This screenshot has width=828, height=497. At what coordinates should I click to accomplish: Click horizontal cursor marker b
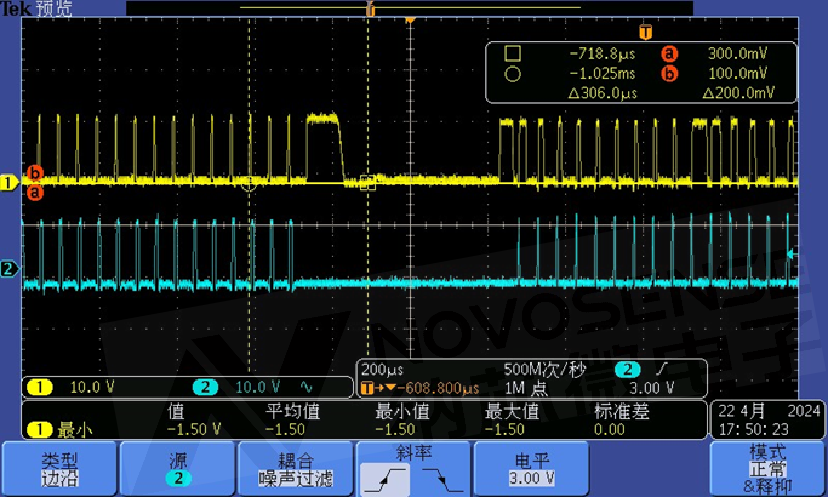coord(35,172)
